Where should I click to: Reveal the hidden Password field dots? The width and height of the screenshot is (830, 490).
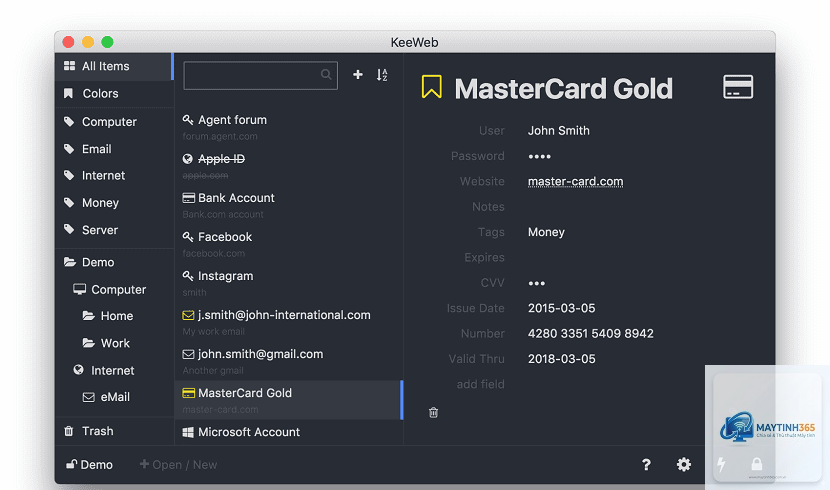click(x=539, y=157)
